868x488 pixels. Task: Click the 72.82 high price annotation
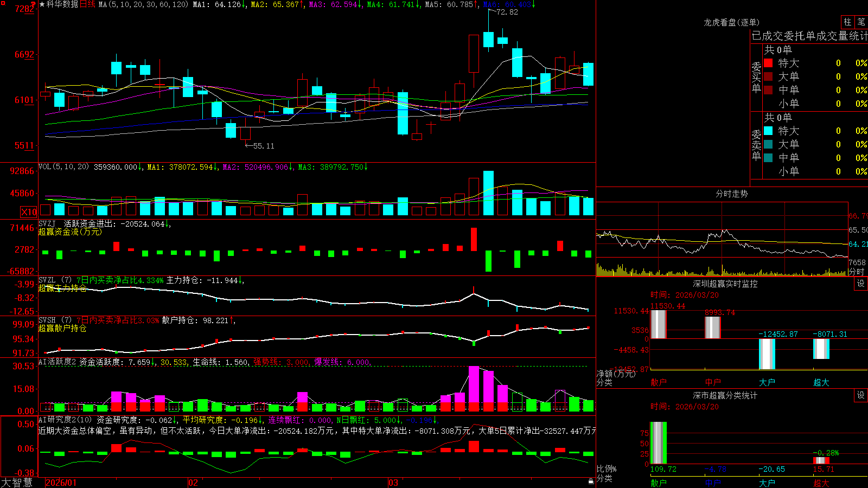[x=507, y=12]
